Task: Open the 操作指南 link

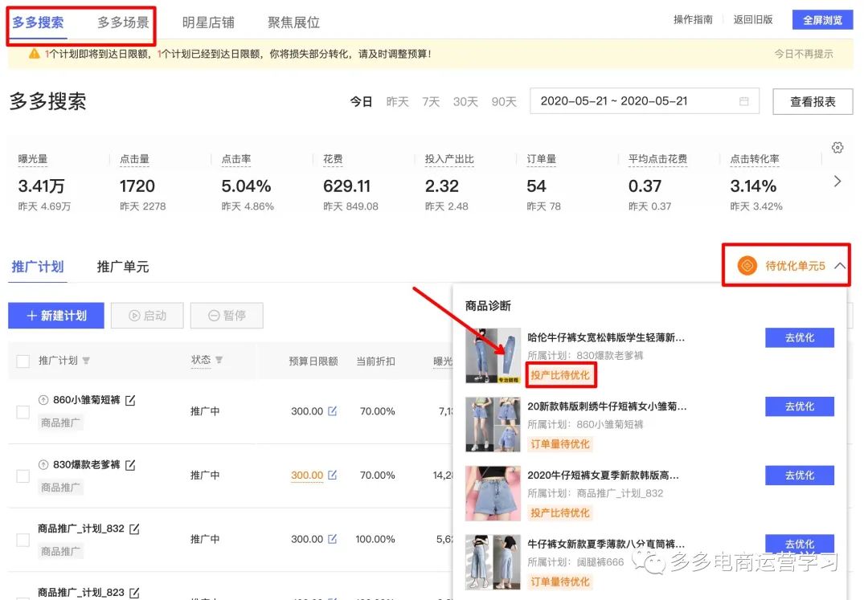Action: [693, 19]
